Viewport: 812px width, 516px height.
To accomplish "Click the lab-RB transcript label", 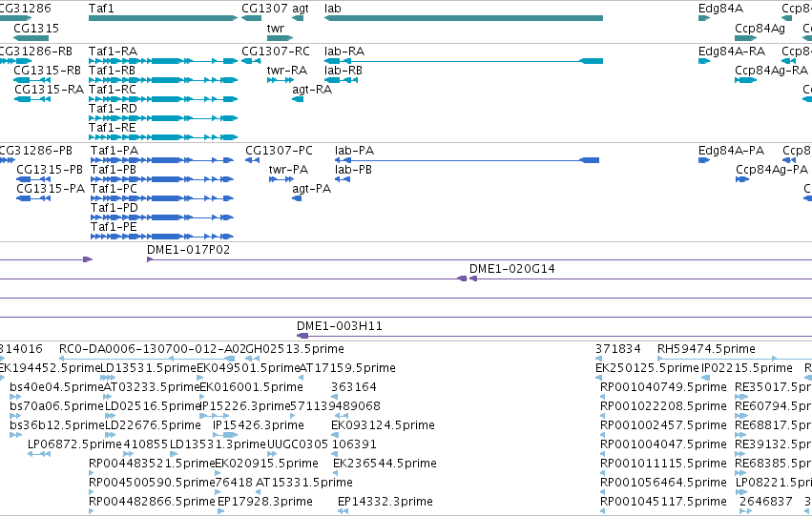I will click(344, 71).
